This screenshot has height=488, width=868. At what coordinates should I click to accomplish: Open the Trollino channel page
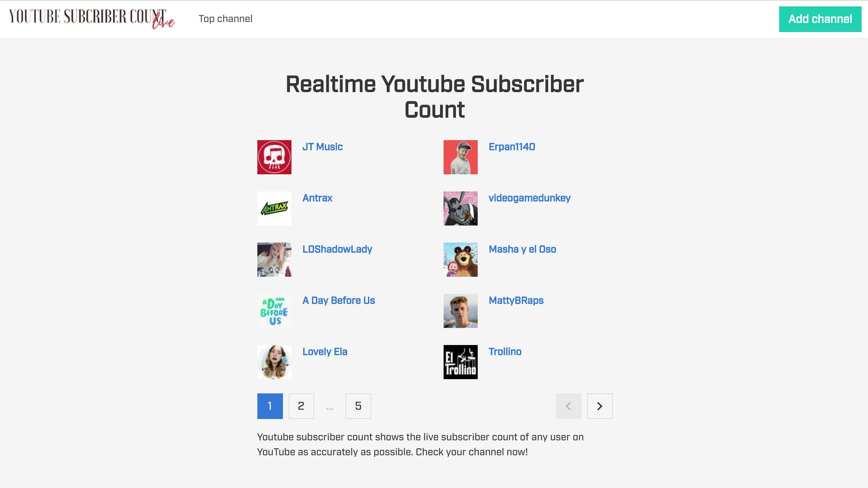505,351
